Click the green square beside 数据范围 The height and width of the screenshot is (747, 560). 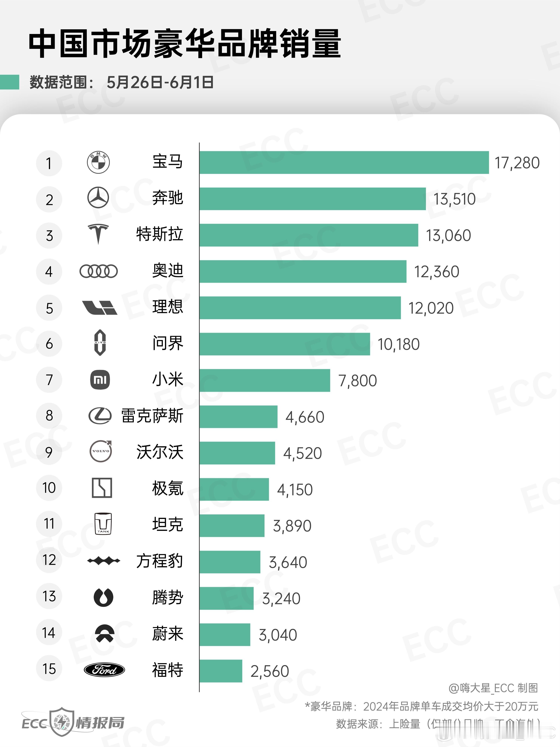[x=10, y=82]
